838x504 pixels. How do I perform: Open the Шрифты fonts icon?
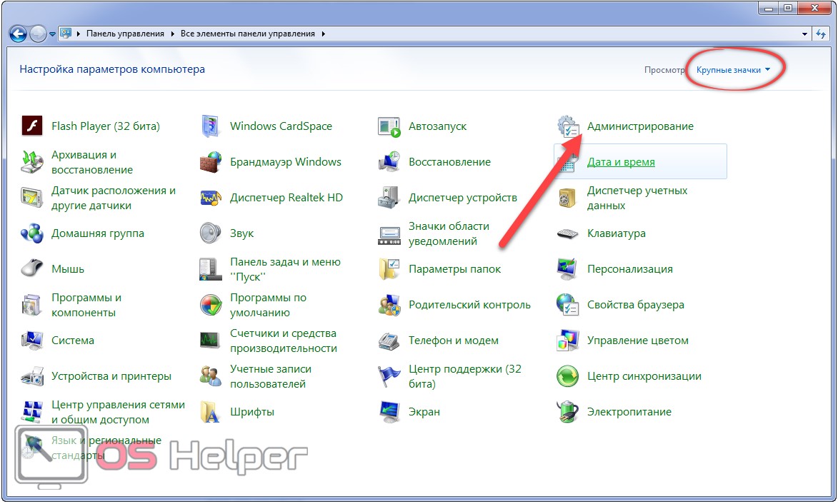(211, 412)
